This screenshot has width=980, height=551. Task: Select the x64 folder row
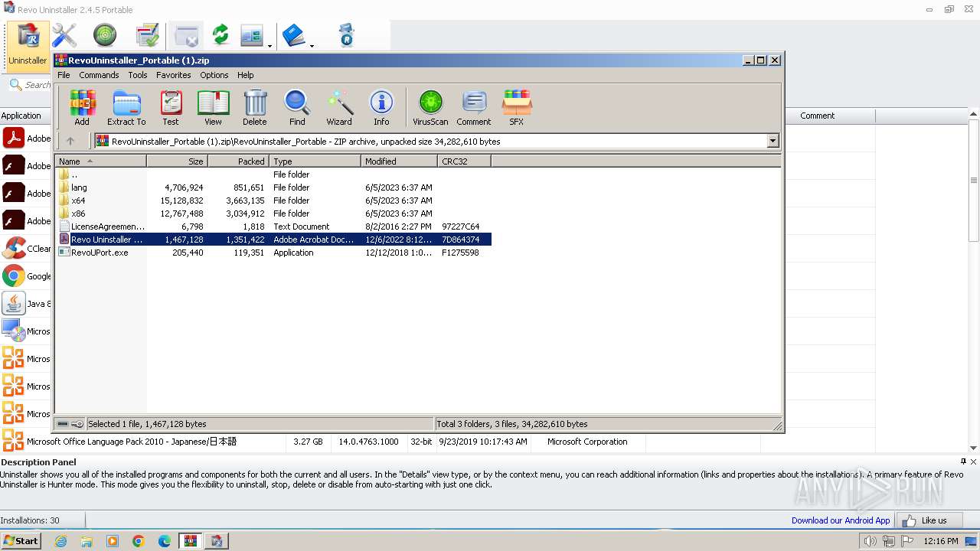point(273,201)
